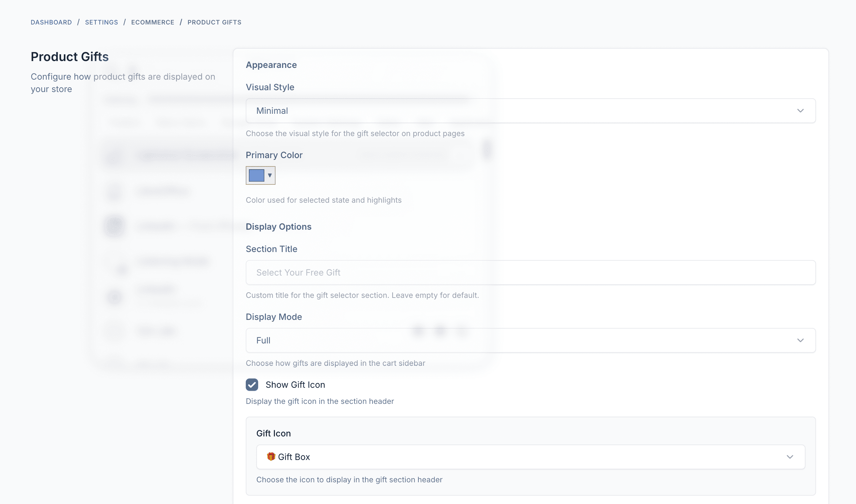
Task: Disable the Show Gift Icon checkbox
Action: pyautogui.click(x=251, y=385)
